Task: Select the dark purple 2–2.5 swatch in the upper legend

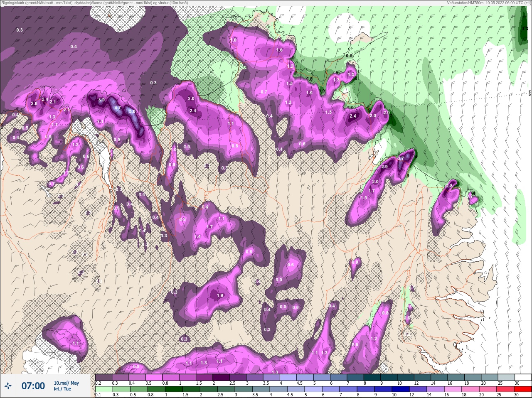Action: click(222, 377)
